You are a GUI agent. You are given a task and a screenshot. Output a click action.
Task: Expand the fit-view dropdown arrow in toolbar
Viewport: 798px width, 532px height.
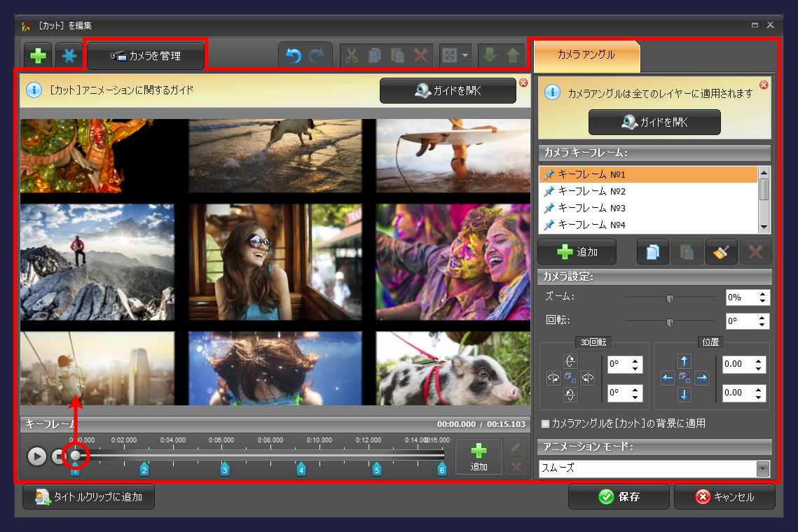466,56
